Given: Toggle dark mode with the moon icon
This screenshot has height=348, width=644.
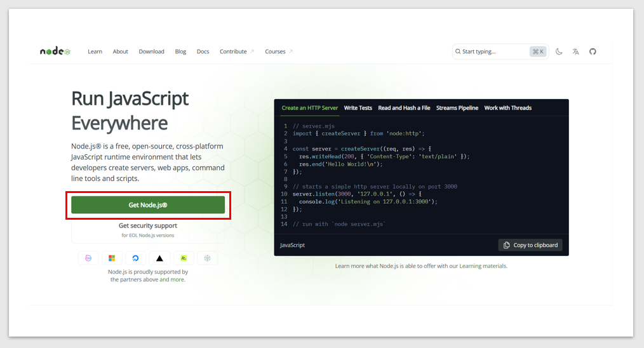Looking at the screenshot, I should (558, 51).
